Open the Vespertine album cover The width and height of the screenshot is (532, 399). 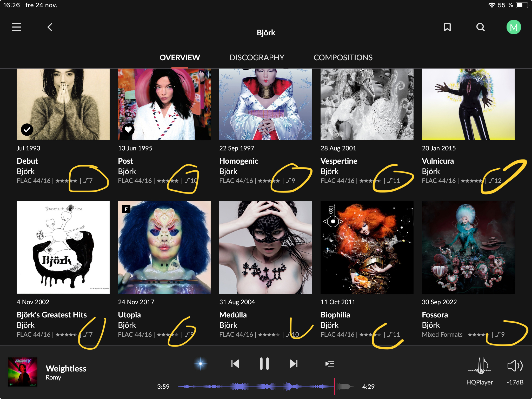(367, 104)
